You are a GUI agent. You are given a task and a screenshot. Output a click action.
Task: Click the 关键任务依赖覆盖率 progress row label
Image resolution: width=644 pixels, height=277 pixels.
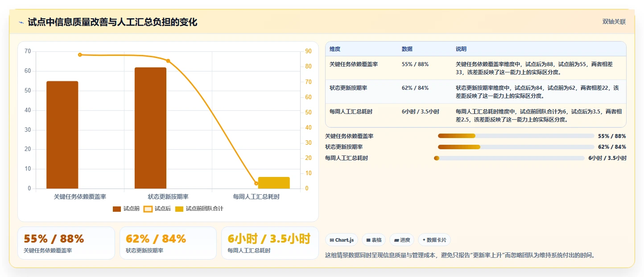[349, 136]
